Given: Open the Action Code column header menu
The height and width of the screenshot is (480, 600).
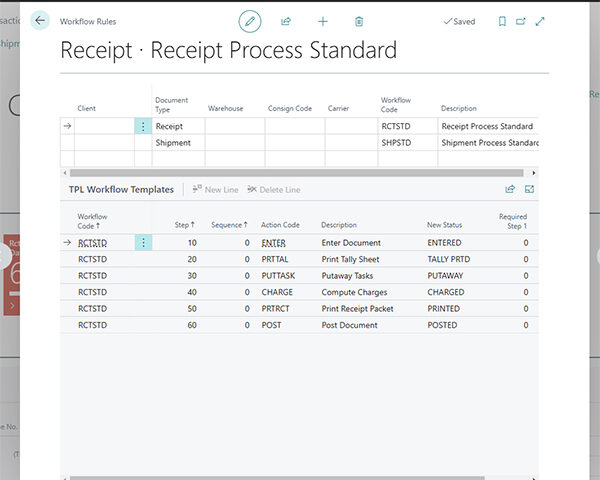Looking at the screenshot, I should [x=280, y=225].
